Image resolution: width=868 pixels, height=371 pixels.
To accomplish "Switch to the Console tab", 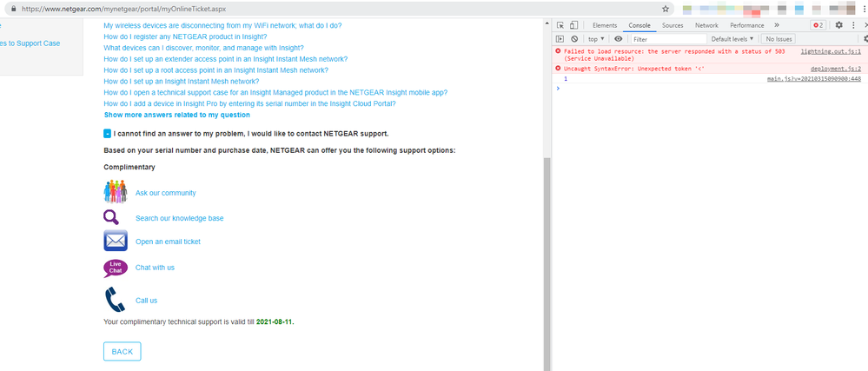I will (x=639, y=25).
